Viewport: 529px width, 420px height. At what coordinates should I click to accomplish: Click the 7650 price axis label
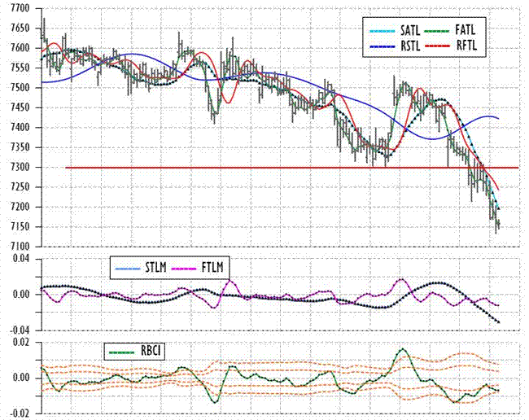(20, 28)
